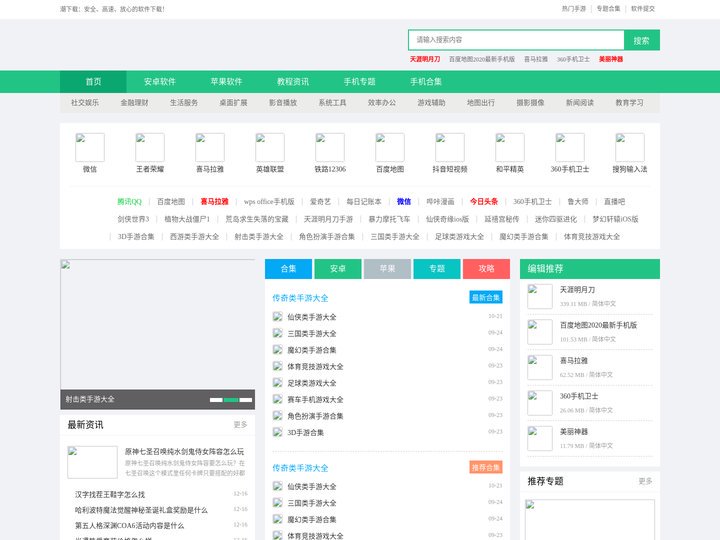Image resolution: width=720 pixels, height=540 pixels.
Task: Open 社交娱乐 category
Action: tap(85, 103)
